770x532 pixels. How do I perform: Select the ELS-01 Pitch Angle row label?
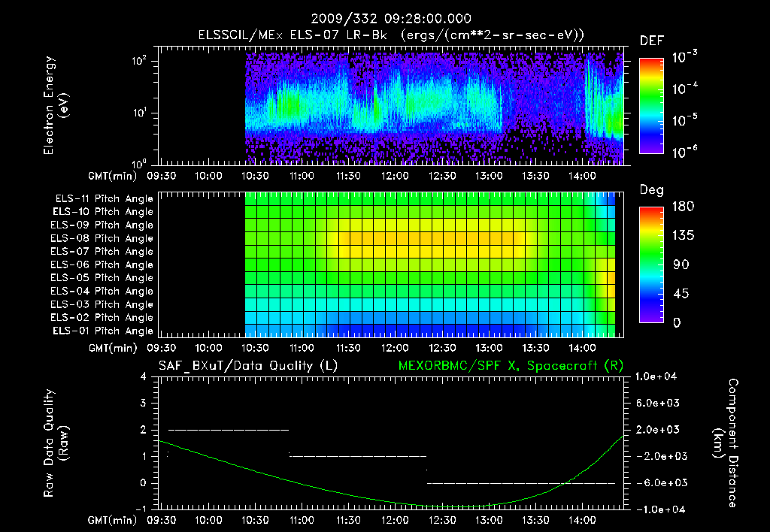click(103, 331)
